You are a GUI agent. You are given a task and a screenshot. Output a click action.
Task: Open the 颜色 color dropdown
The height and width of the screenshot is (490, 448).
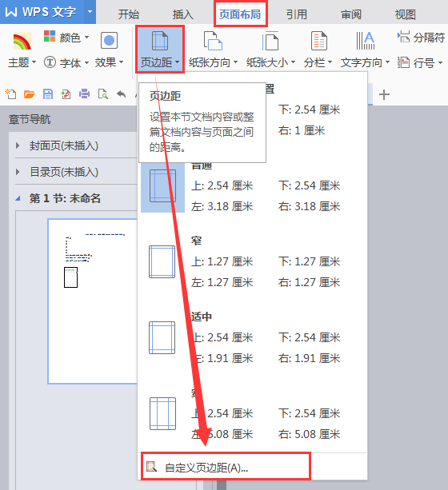[66, 38]
